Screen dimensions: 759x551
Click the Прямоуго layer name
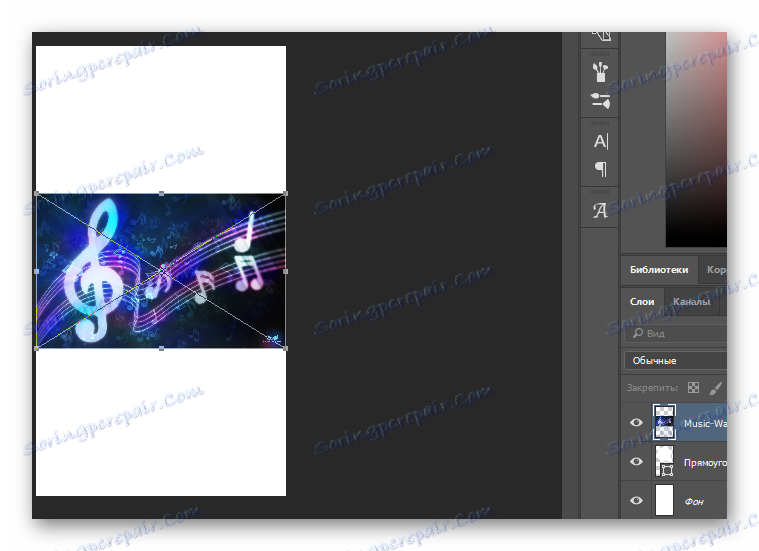[x=705, y=462]
